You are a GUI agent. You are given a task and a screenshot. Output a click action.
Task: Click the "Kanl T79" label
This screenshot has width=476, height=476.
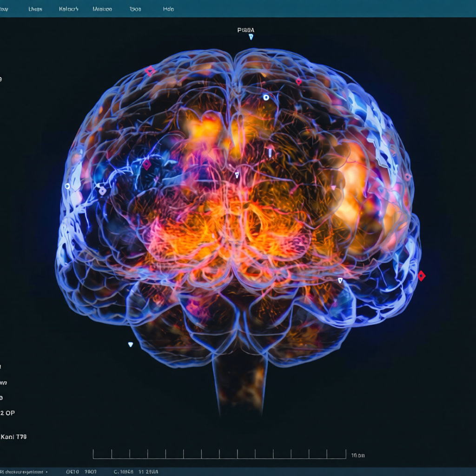tap(13, 437)
